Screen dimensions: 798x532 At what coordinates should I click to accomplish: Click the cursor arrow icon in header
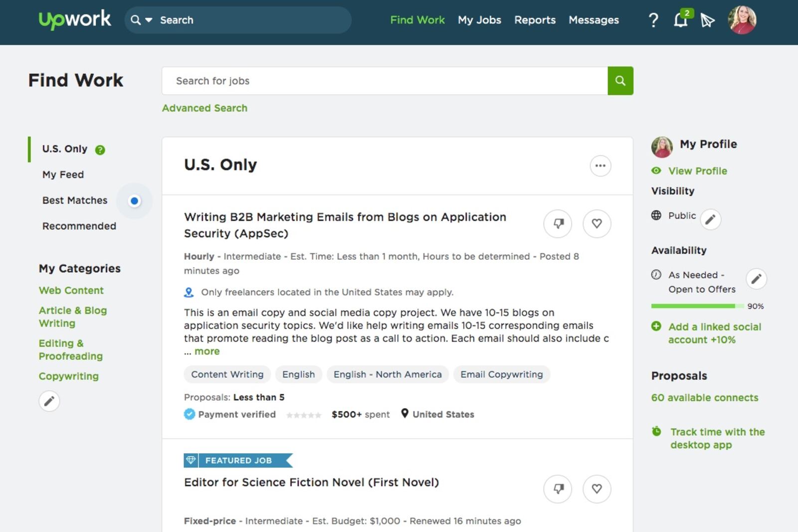(x=707, y=20)
